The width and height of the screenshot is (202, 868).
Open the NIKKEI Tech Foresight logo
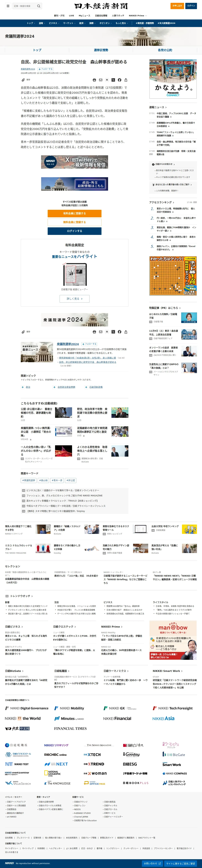click(x=173, y=708)
